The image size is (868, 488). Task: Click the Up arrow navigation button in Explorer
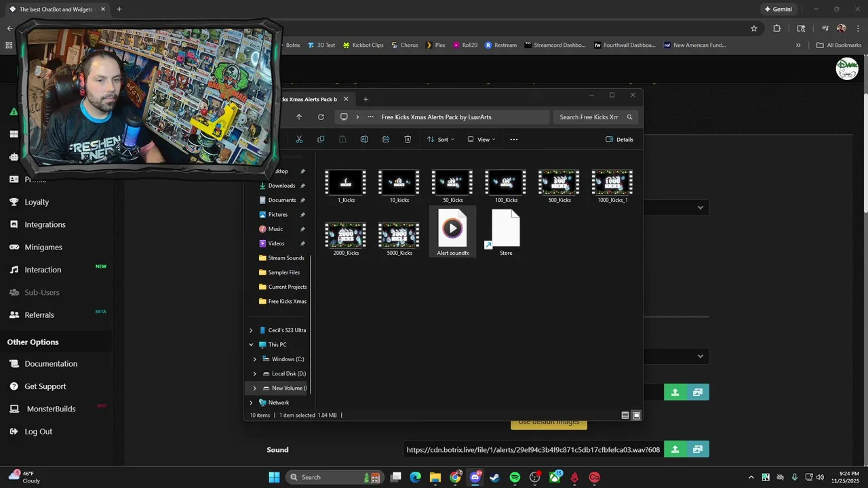tap(299, 117)
